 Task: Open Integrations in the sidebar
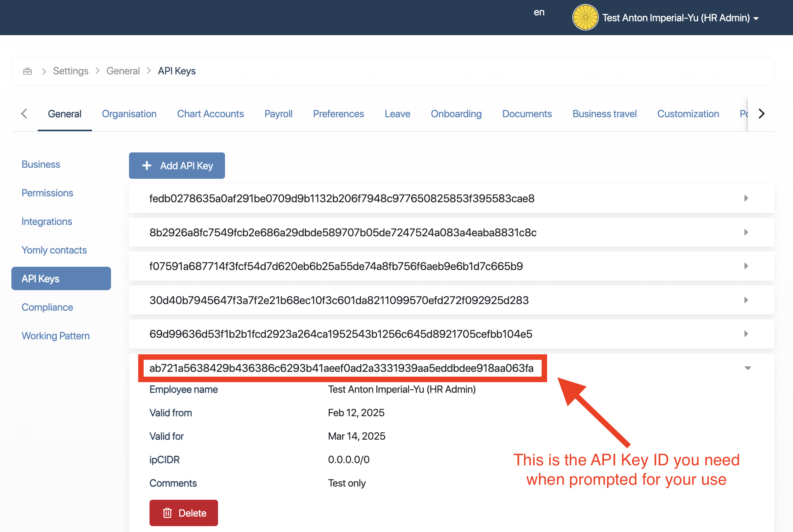(x=47, y=222)
